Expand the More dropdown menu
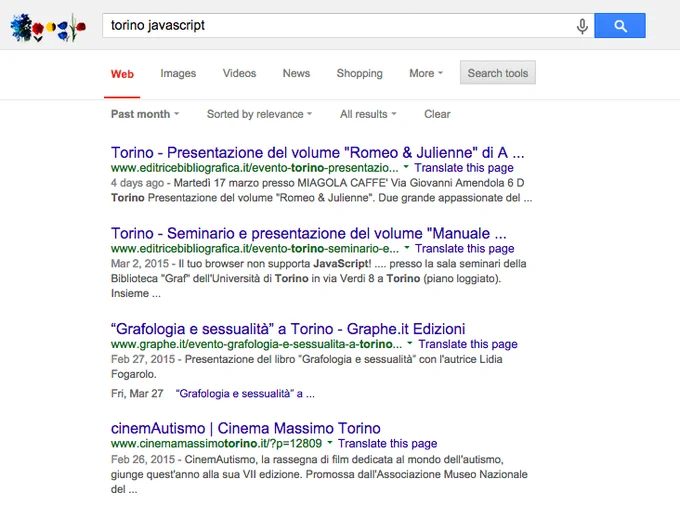This screenshot has height=505, width=680. point(426,73)
